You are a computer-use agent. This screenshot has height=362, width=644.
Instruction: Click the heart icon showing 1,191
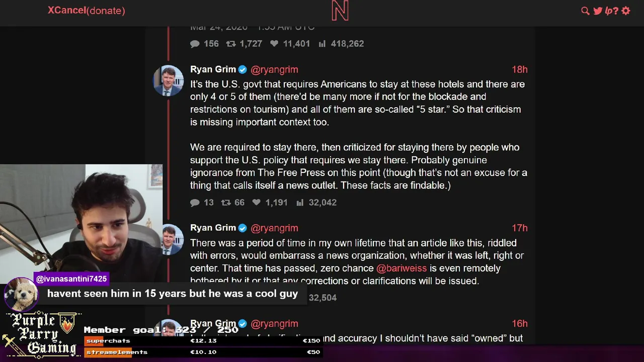pos(257,203)
